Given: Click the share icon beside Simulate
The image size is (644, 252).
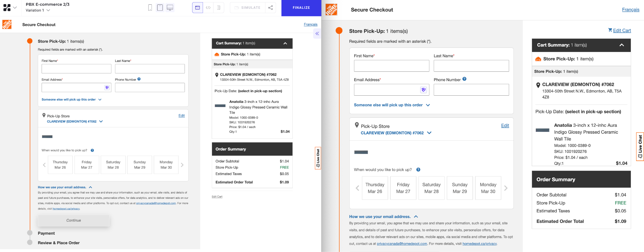Looking at the screenshot, I should 270,8.
